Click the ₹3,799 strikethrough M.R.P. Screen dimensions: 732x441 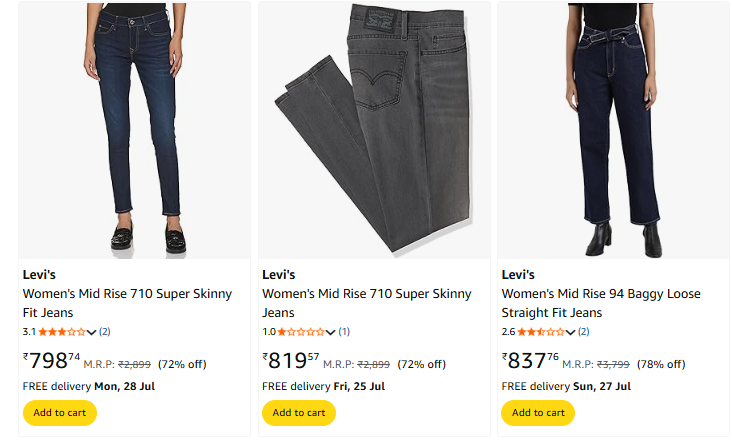coord(612,364)
